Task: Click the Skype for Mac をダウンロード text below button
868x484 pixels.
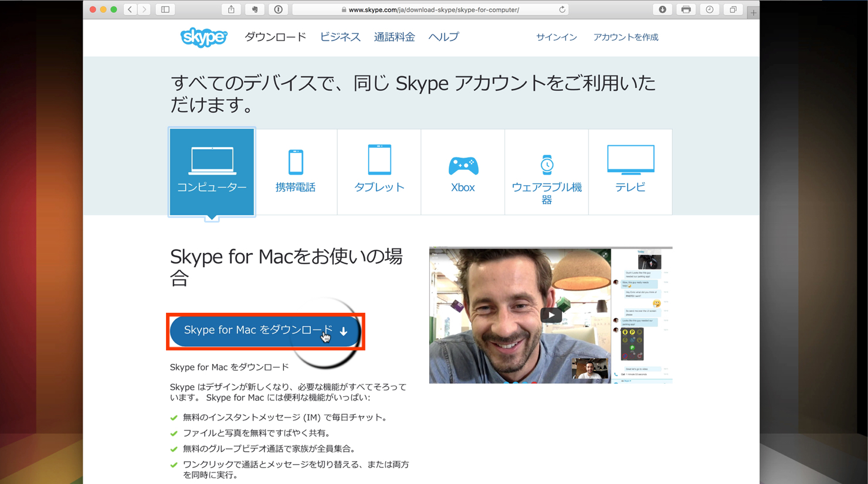Action: click(229, 367)
